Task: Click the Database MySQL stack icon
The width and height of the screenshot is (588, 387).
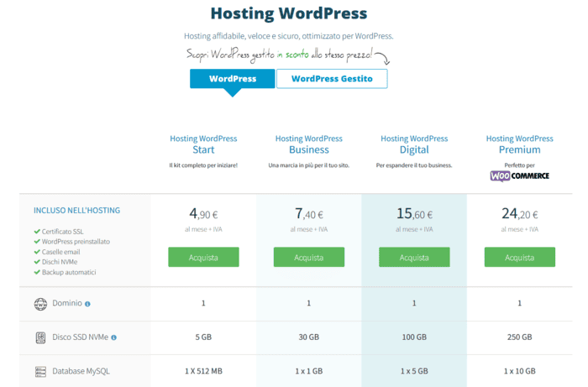Action: click(41, 371)
